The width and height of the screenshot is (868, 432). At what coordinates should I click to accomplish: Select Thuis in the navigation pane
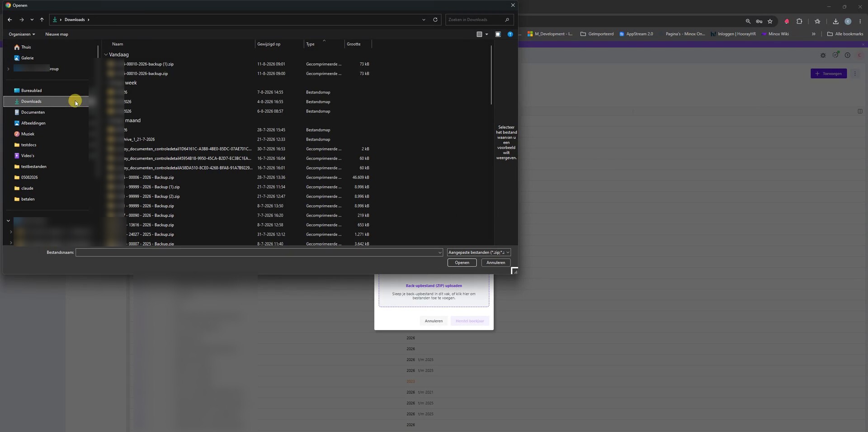[26, 47]
